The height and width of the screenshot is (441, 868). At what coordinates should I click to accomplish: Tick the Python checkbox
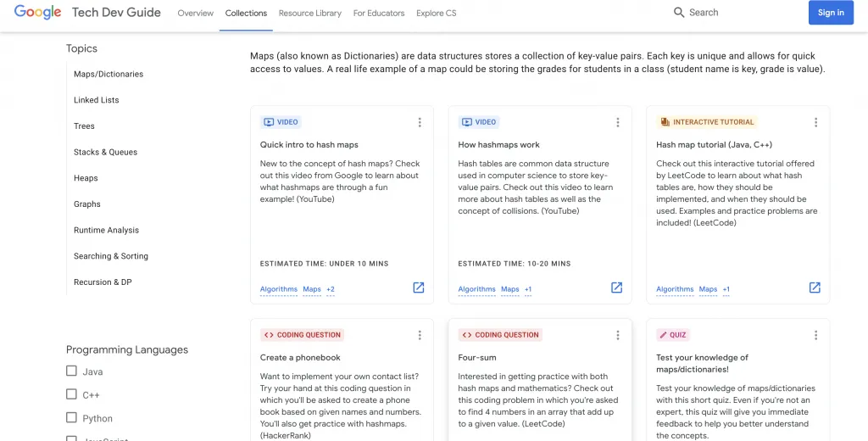[71, 417]
